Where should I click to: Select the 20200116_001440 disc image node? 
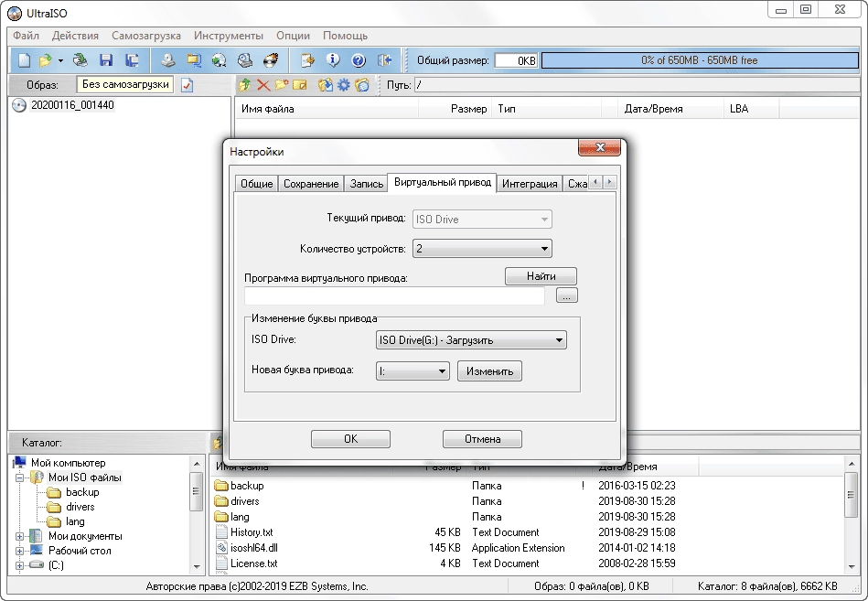pos(72,105)
